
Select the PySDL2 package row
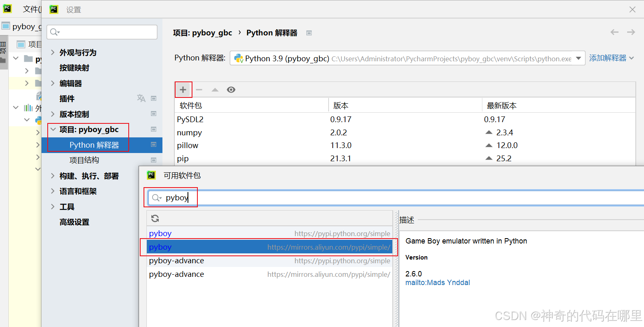pyautogui.click(x=405, y=119)
